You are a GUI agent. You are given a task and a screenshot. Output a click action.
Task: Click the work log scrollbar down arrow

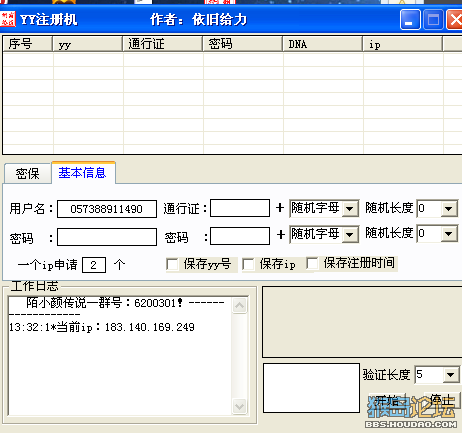click(240, 406)
